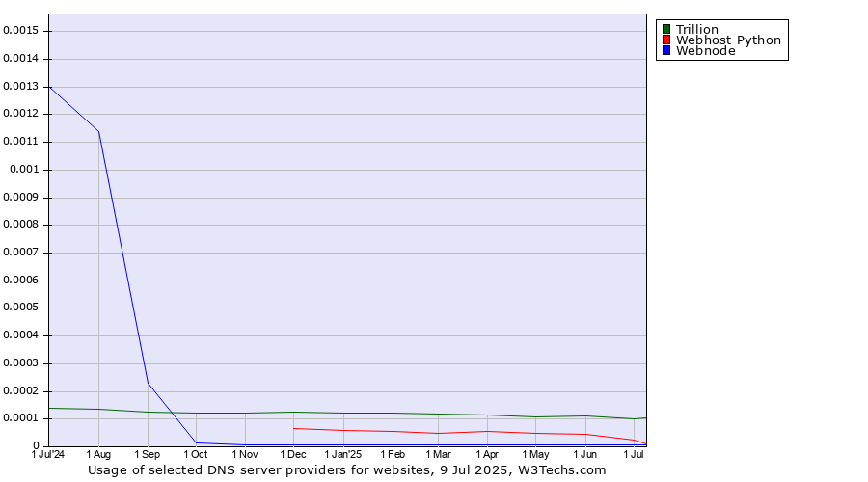Image resolution: width=868 pixels, height=482 pixels.
Task: Click the 1 Jun x-axis label
Action: click(x=585, y=454)
